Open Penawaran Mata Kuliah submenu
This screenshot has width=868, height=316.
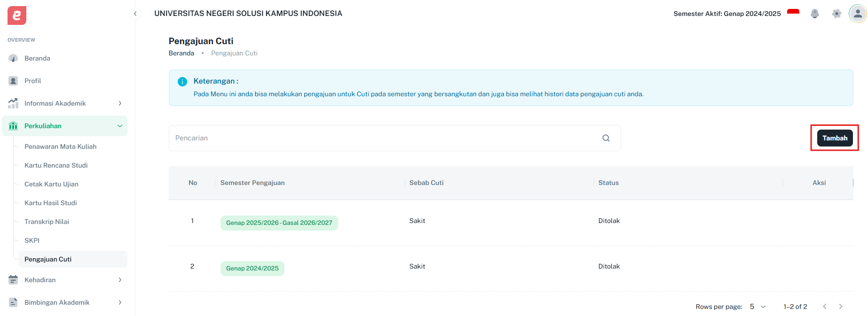point(73,146)
